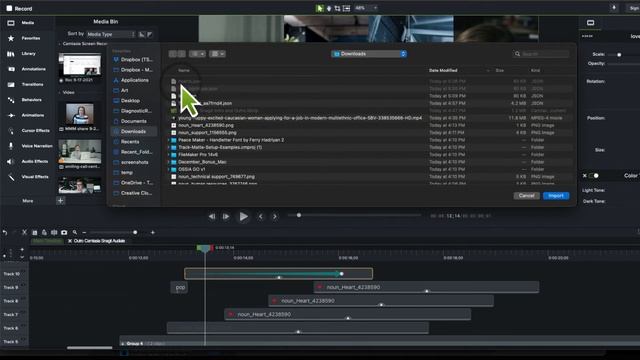The width and height of the screenshot is (640, 360).
Task: Click the previous marker chevron button
Action: 260,216
